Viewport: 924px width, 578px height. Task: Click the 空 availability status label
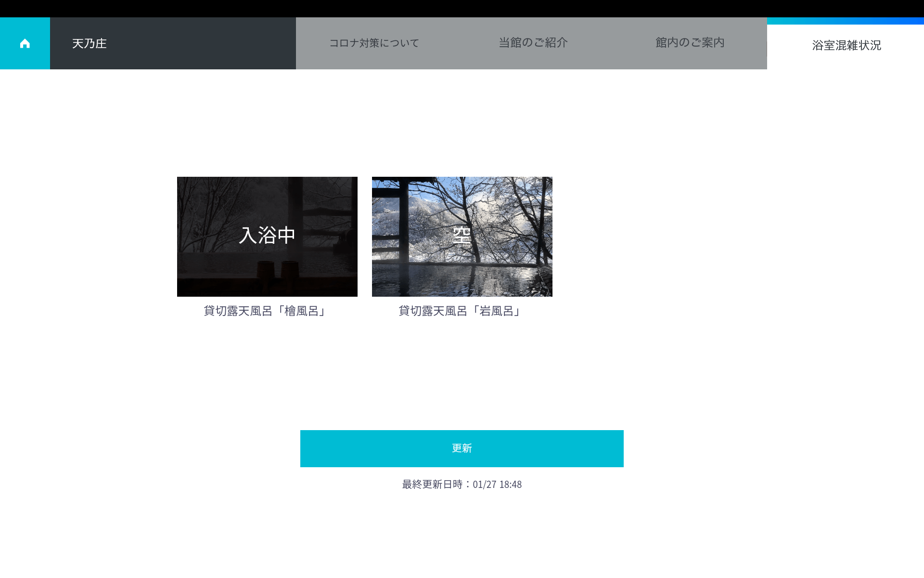pyautogui.click(x=462, y=236)
